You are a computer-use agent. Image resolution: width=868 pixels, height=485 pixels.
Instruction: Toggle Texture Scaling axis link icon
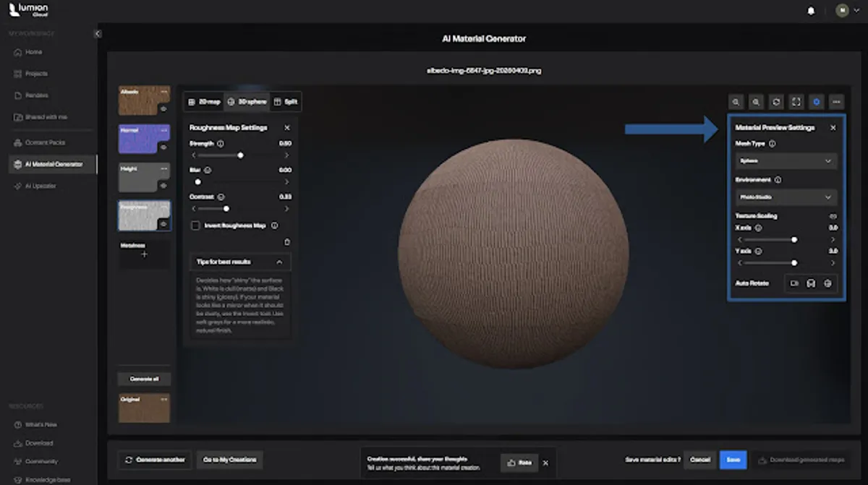click(x=833, y=216)
